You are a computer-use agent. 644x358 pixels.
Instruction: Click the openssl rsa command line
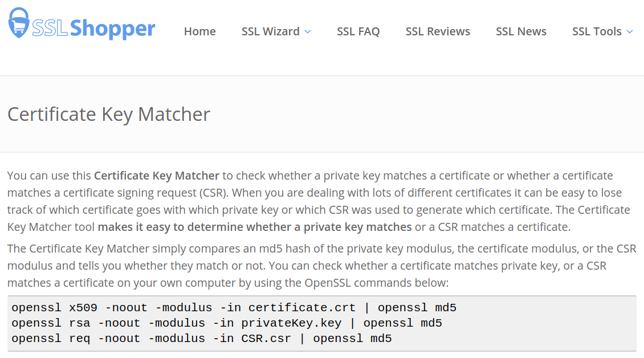[226, 323]
